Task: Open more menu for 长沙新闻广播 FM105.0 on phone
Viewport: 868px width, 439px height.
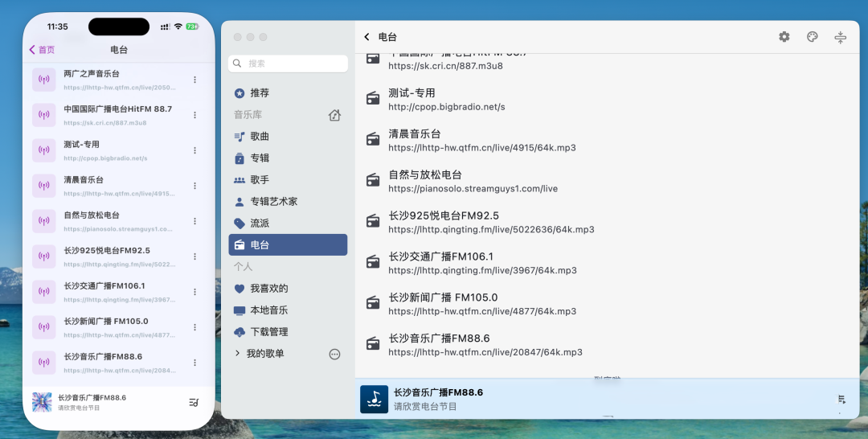Action: click(x=194, y=328)
